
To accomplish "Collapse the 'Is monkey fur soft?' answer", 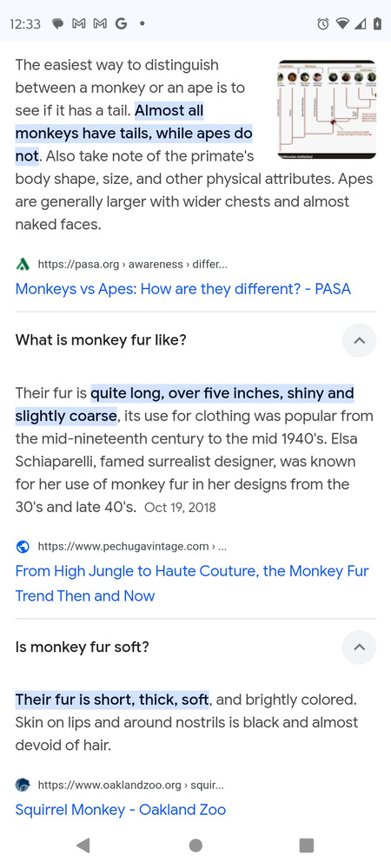I will tap(360, 647).
